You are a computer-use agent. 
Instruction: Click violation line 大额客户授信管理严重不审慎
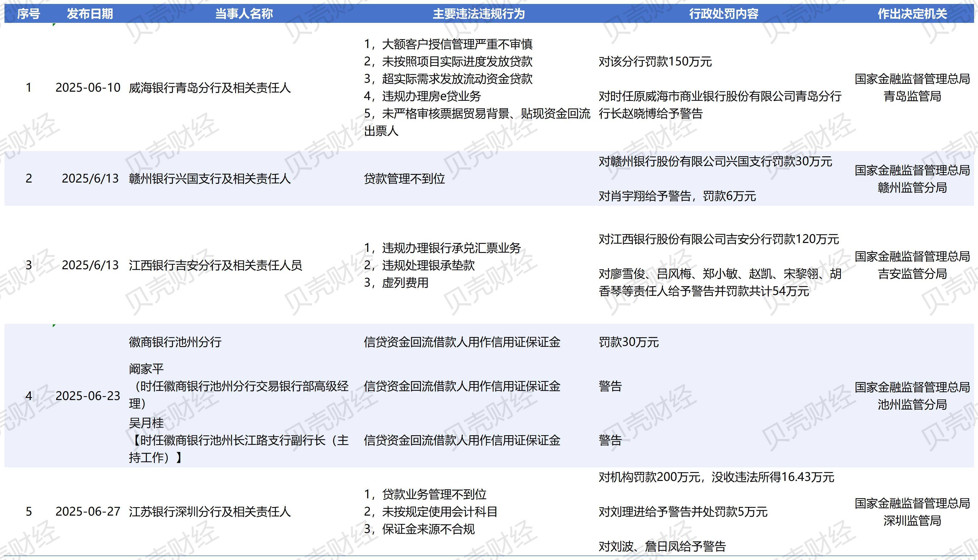tap(448, 44)
